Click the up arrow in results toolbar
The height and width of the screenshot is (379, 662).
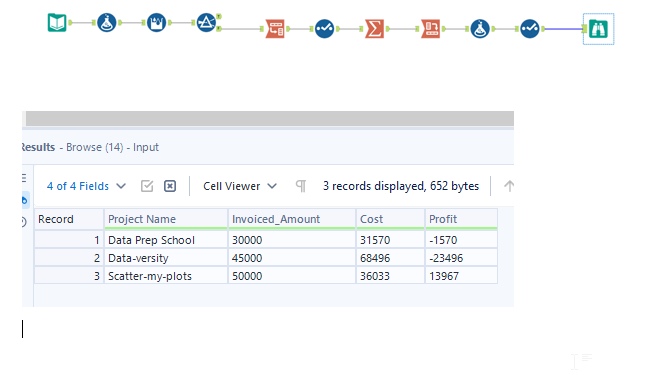(509, 186)
